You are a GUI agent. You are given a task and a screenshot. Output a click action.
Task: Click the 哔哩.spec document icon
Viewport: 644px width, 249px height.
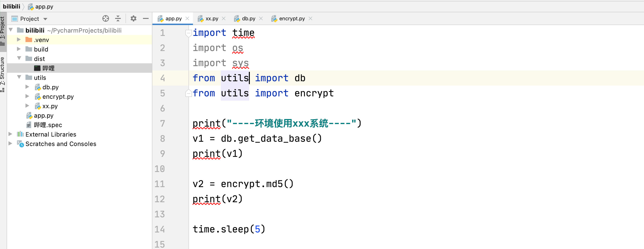click(29, 125)
